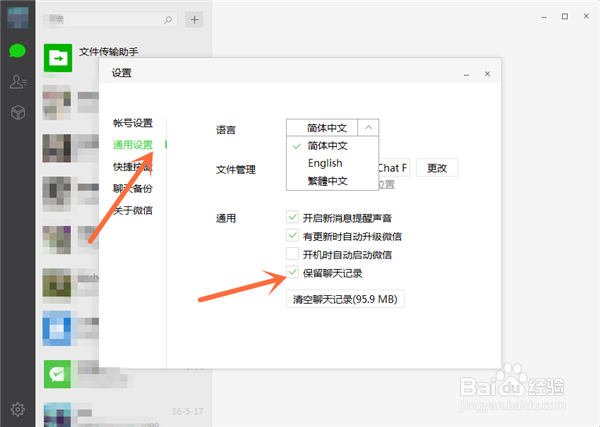Open the Chats tab in the sidebar
This screenshot has height=427, width=600.
tap(17, 51)
